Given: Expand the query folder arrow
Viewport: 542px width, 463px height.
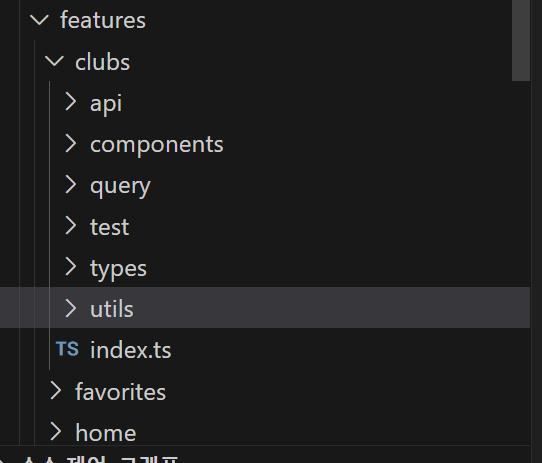Looking at the screenshot, I should pyautogui.click(x=71, y=185).
